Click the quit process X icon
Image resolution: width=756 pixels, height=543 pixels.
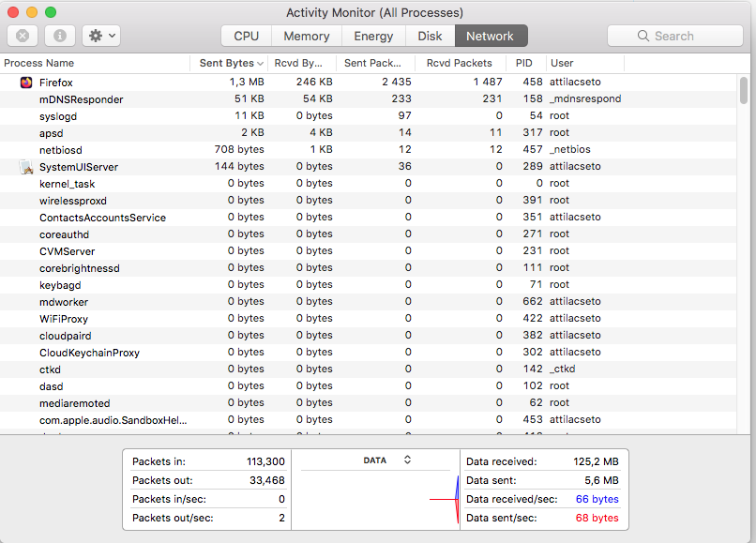(23, 36)
